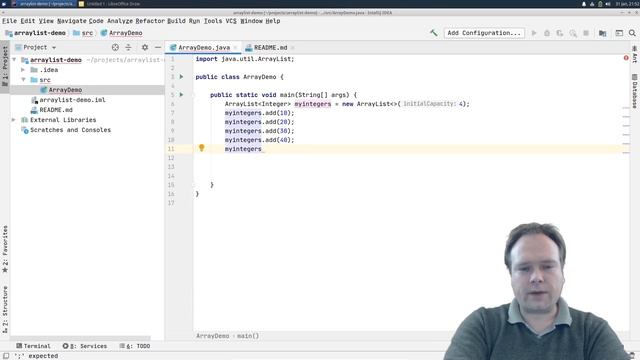Open Help menu
This screenshot has height=360, width=640.
[273, 21]
